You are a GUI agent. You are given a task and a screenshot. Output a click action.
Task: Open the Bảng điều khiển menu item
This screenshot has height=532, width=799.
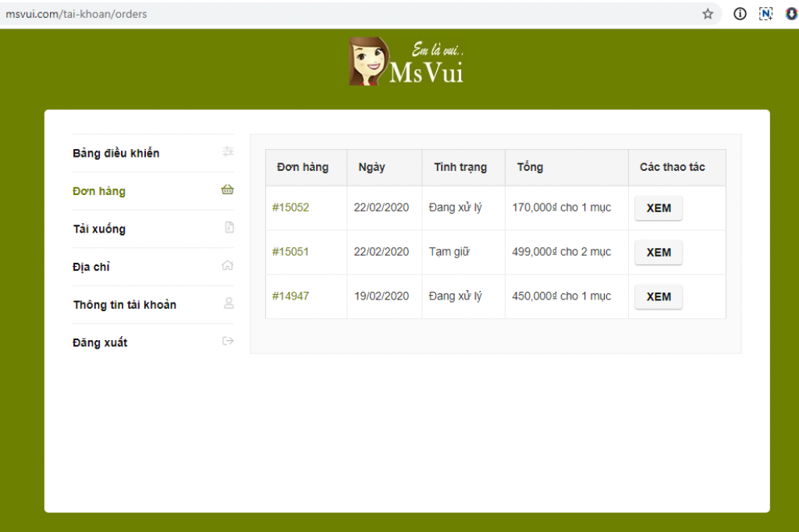point(116,153)
